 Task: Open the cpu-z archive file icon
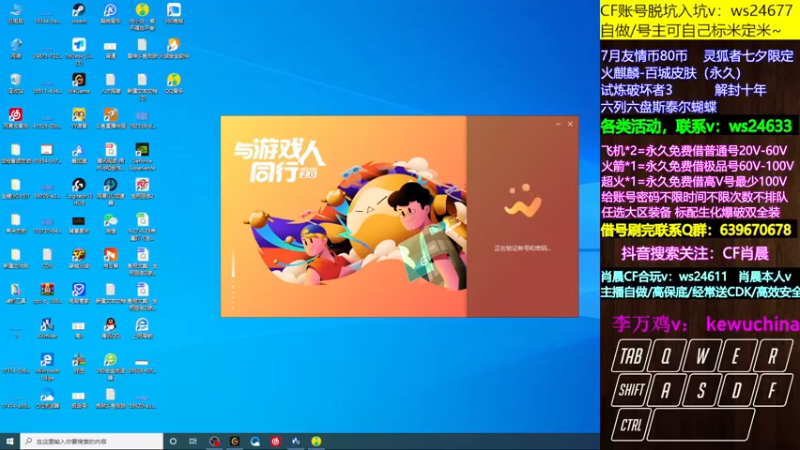[47, 293]
